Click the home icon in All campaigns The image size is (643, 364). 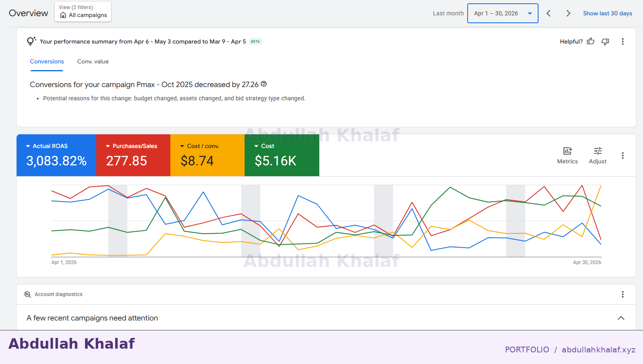(63, 15)
